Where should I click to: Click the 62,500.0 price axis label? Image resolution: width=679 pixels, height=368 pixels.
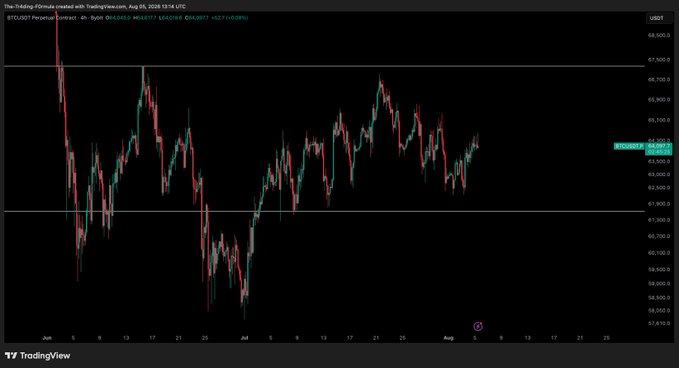(x=659, y=188)
